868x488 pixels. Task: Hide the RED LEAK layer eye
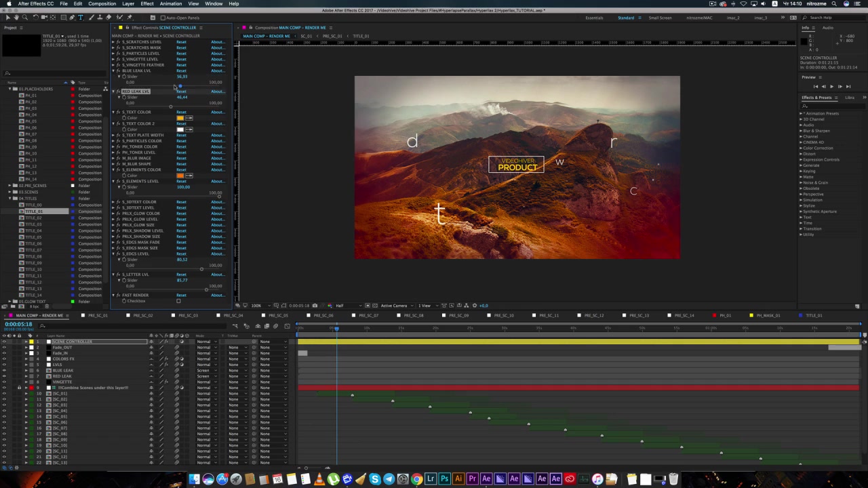[4, 376]
